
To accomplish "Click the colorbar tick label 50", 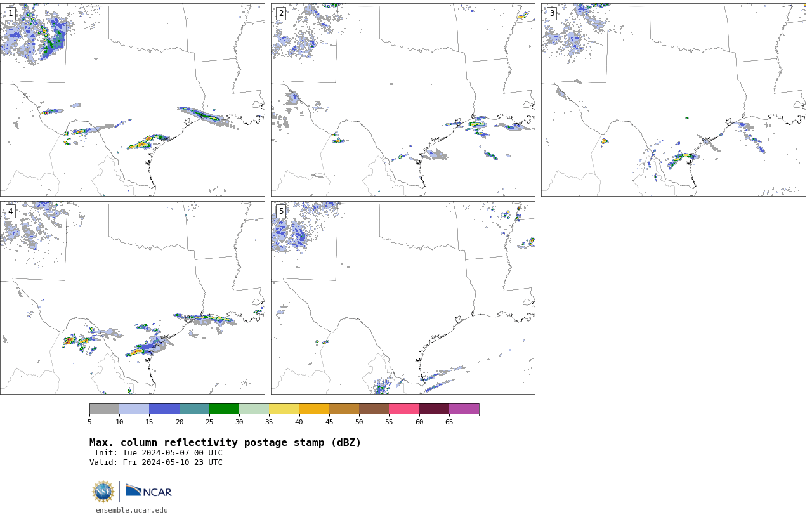I will (359, 422).
